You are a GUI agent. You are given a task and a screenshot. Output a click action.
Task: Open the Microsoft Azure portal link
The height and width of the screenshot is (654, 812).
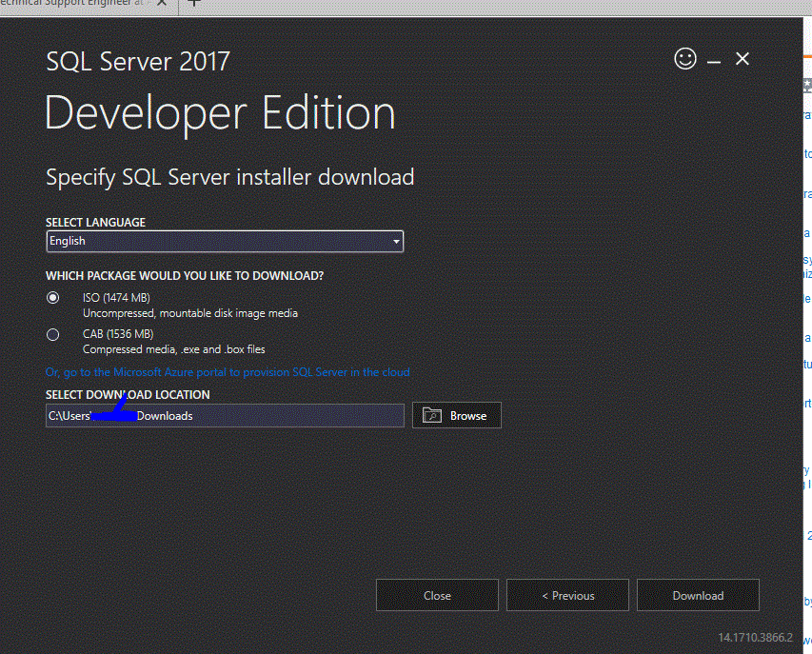point(228,372)
